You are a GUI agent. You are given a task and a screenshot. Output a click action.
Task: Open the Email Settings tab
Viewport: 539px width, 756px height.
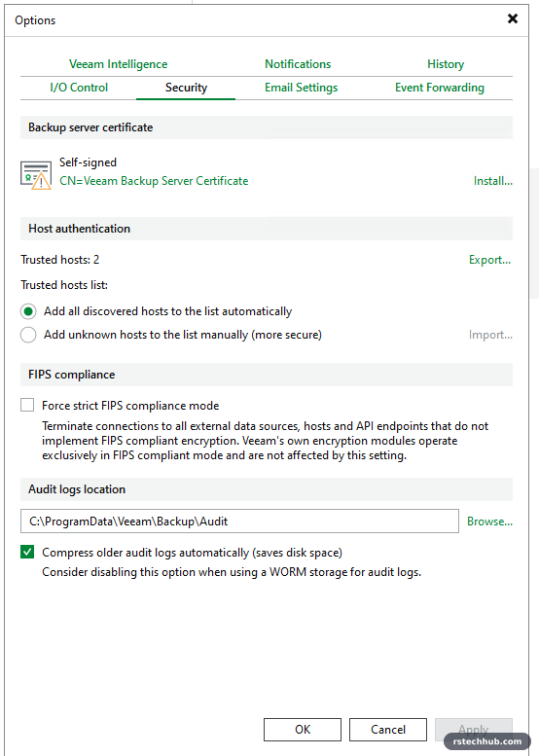(301, 88)
